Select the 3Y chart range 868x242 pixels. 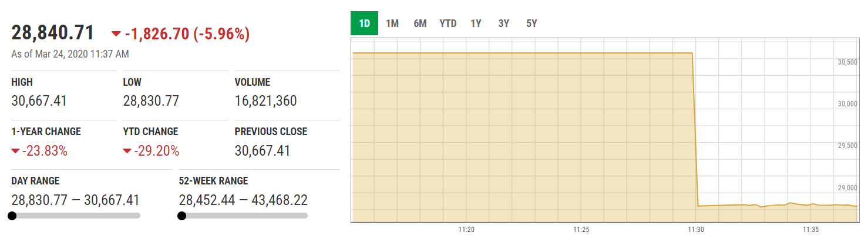(504, 23)
